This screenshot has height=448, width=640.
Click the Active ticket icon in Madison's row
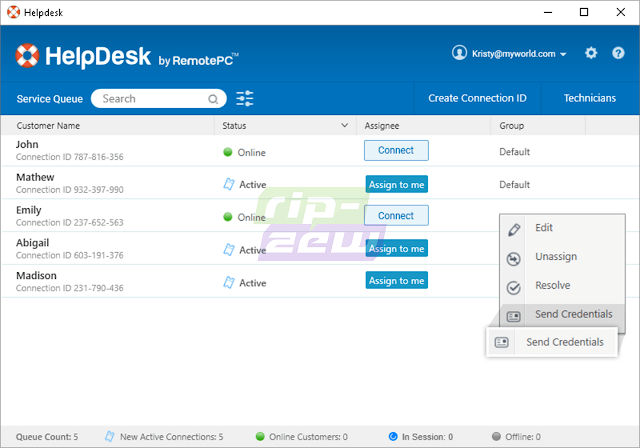coord(229,282)
